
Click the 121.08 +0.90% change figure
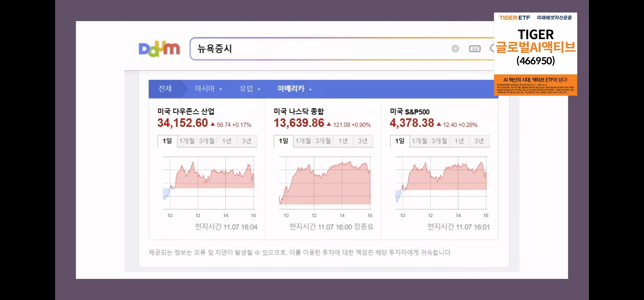(352, 125)
